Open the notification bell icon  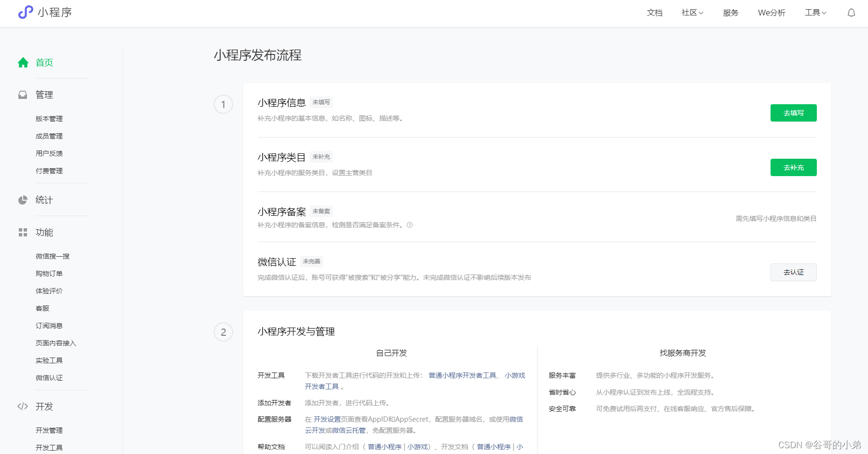(x=851, y=13)
